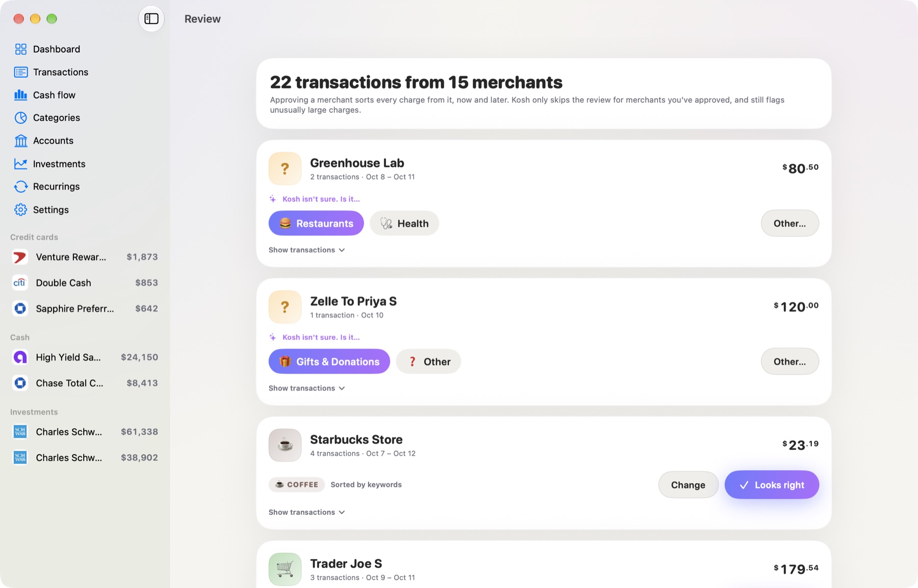Screen dimensions: 918x588
Task: Click the Settings label in the sidebar
Action: [51, 210]
